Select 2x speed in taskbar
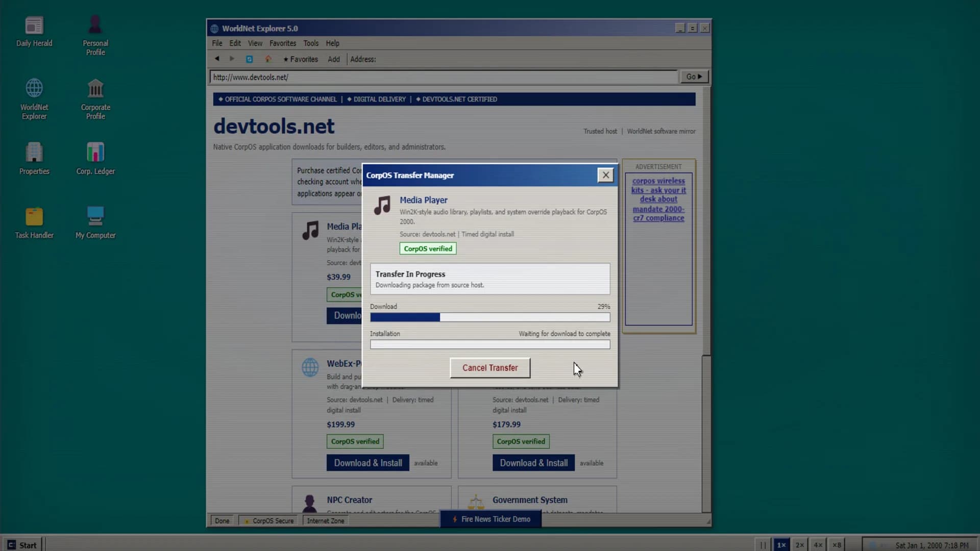The image size is (980, 551). [800, 545]
